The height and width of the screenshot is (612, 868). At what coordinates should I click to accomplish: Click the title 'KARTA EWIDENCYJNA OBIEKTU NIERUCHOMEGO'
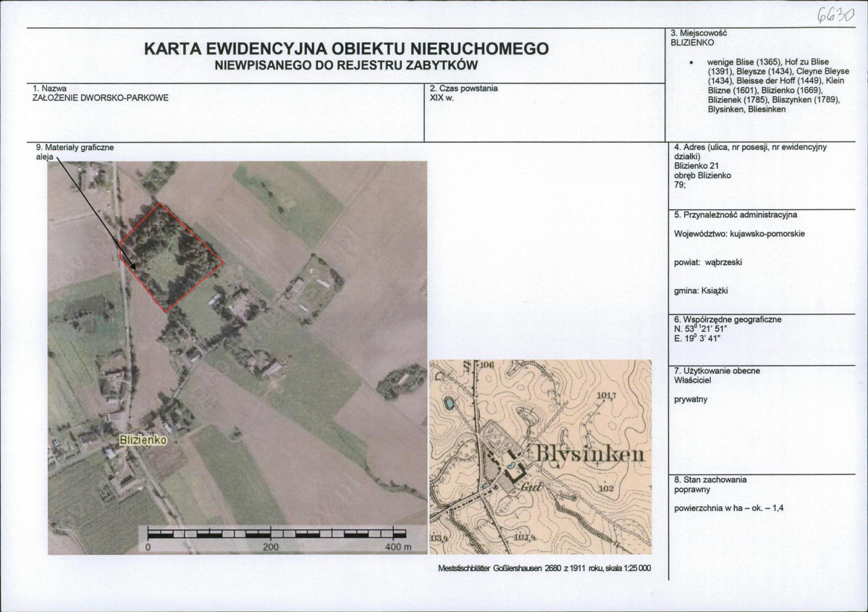pos(347,49)
